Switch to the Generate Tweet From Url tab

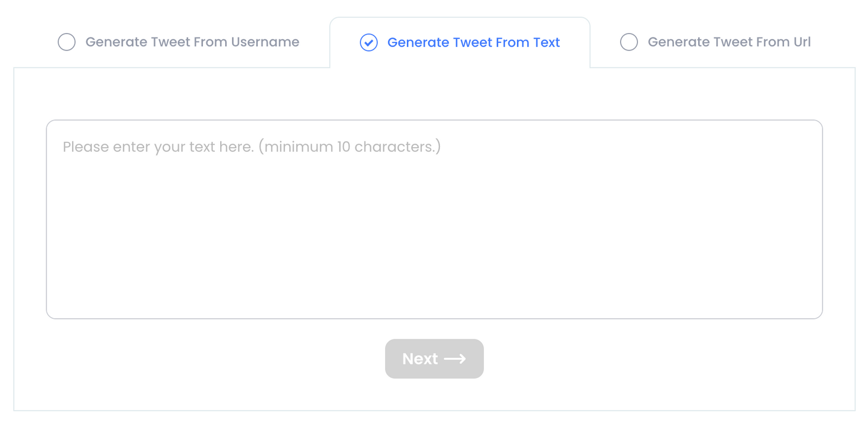pyautogui.click(x=729, y=41)
